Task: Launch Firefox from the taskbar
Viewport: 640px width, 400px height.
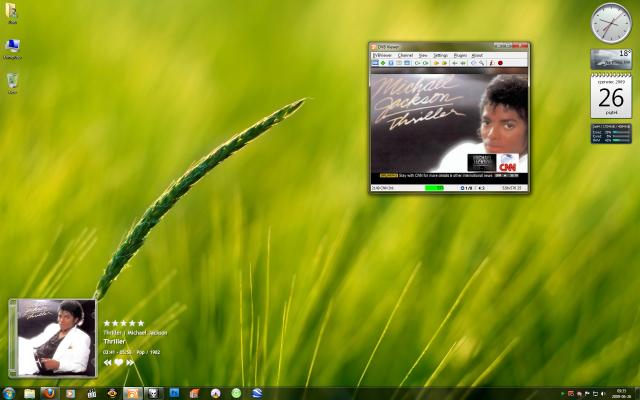Action: pyautogui.click(x=48, y=393)
